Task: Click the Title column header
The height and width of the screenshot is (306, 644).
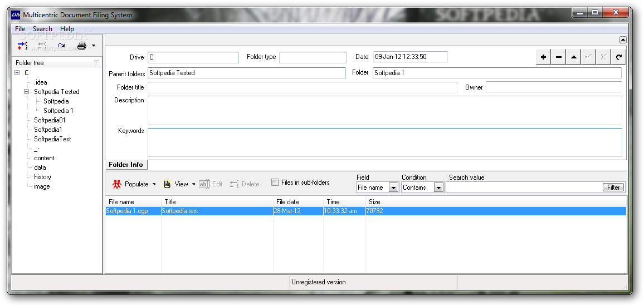Action: click(x=217, y=202)
